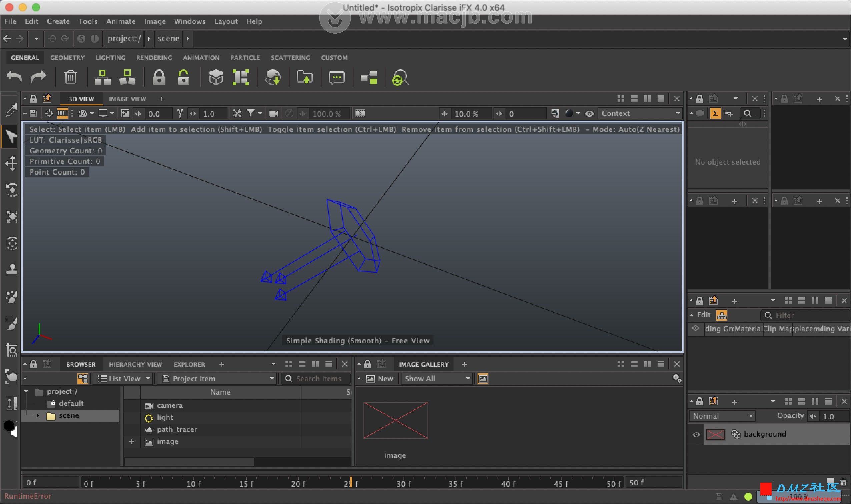Click the trash delete icon
Image resolution: width=851 pixels, height=504 pixels.
point(71,77)
